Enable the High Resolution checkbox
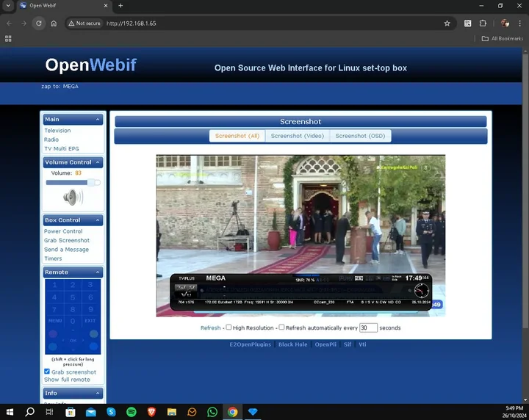Screen dimensions: 529x420 pyautogui.click(x=228, y=327)
